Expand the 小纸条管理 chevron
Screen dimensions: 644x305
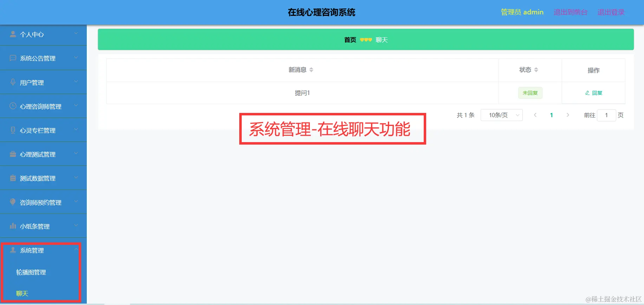tap(76, 225)
